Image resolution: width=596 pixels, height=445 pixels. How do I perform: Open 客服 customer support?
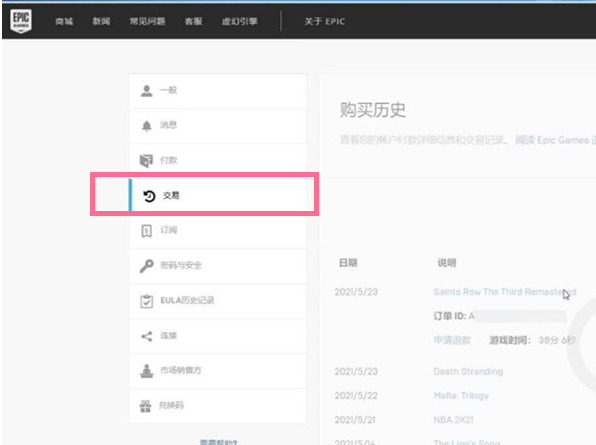click(x=193, y=21)
